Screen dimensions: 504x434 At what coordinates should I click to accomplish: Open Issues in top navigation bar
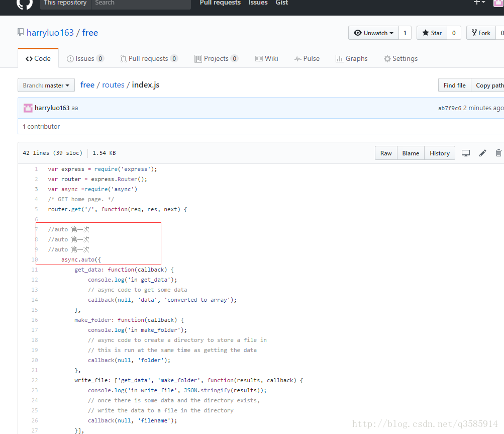tap(258, 3)
